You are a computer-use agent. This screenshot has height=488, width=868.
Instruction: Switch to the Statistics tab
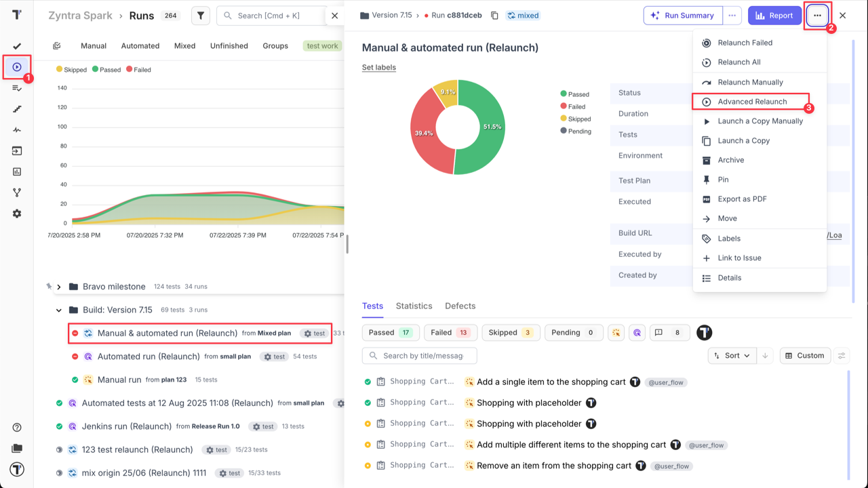tap(414, 306)
